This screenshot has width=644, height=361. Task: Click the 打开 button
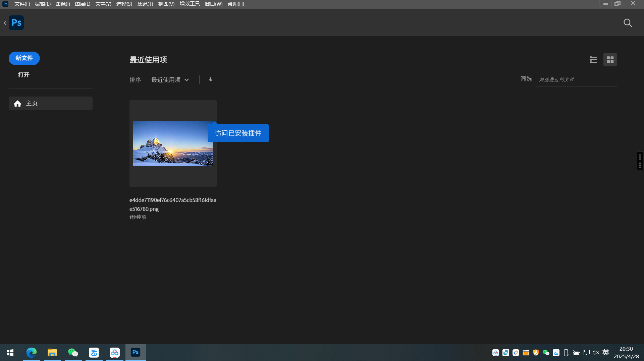click(23, 75)
